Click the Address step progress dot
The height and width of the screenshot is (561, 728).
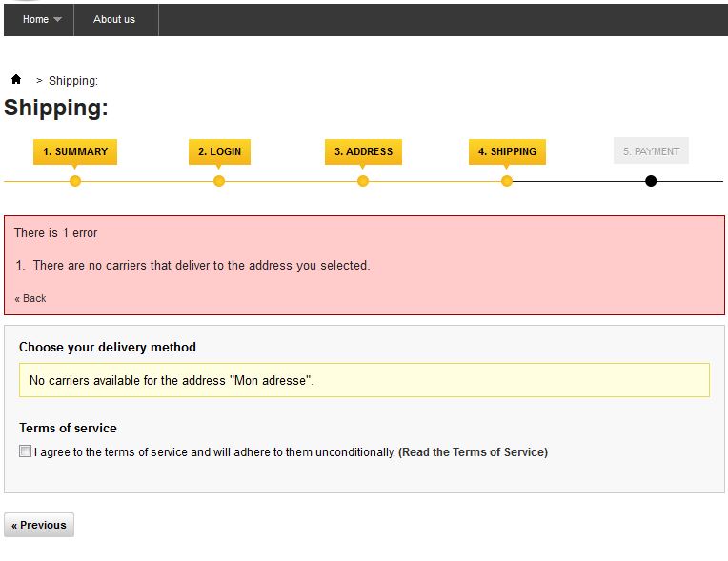(x=363, y=181)
